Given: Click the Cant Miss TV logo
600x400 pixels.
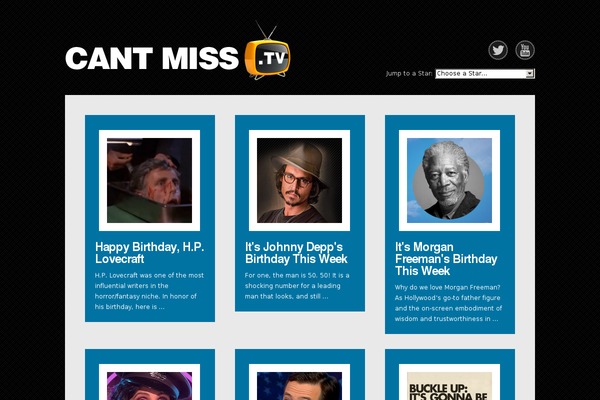Looking at the screenshot, I should pyautogui.click(x=178, y=52).
